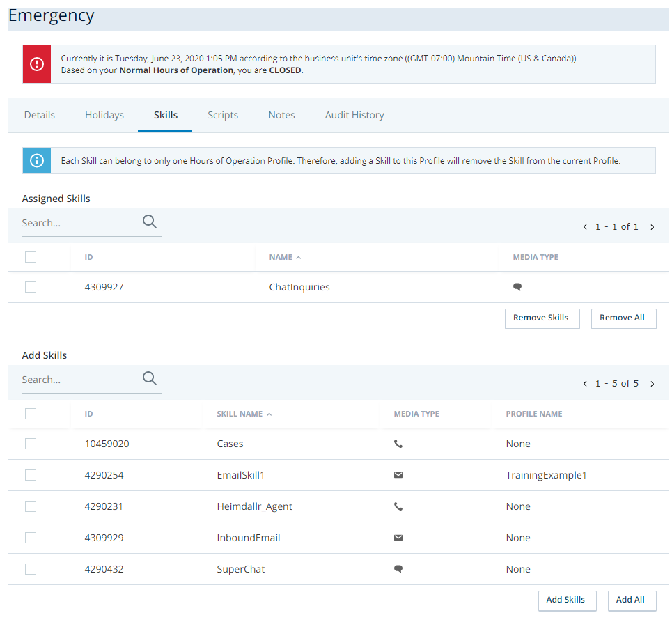Viewport: 672px width, 629px height.
Task: Check the EmailSkill1 skill checkbox
Action: [x=31, y=475]
